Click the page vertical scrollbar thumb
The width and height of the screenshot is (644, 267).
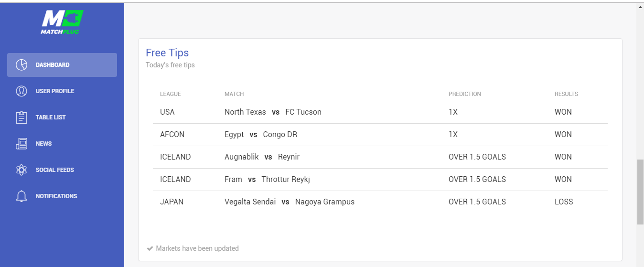coord(640,192)
